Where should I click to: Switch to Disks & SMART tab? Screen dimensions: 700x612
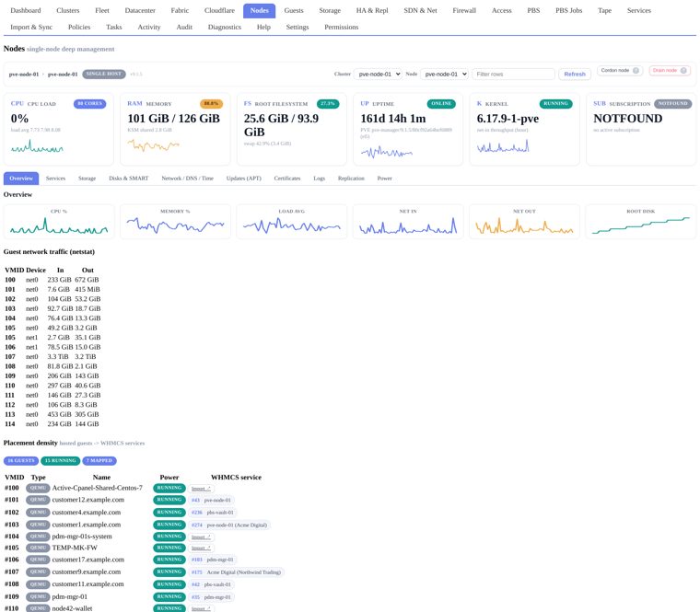click(x=129, y=178)
